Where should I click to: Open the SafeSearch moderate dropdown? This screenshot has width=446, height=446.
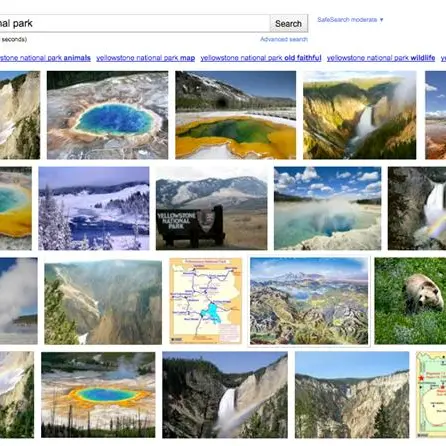coord(350,20)
